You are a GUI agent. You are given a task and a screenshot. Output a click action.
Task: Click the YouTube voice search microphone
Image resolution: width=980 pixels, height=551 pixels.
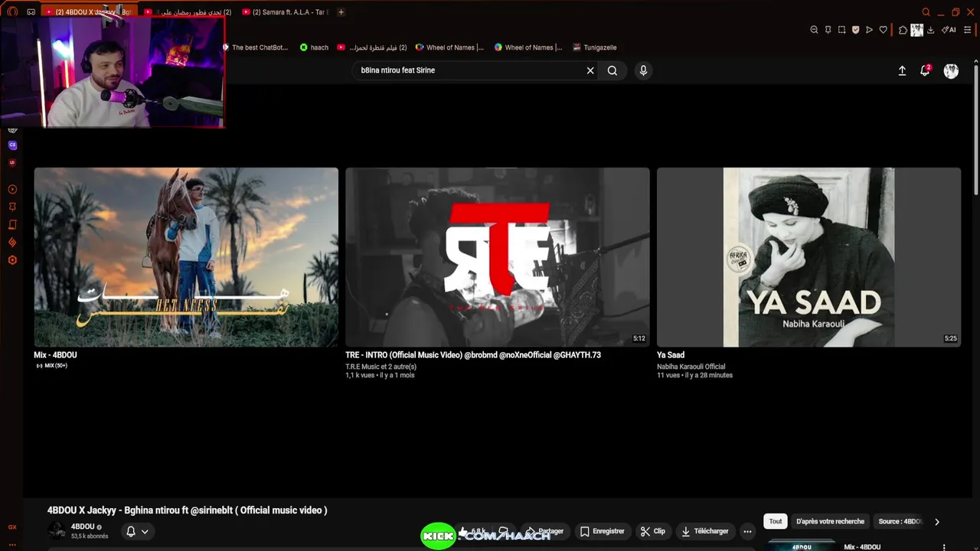[x=643, y=70]
